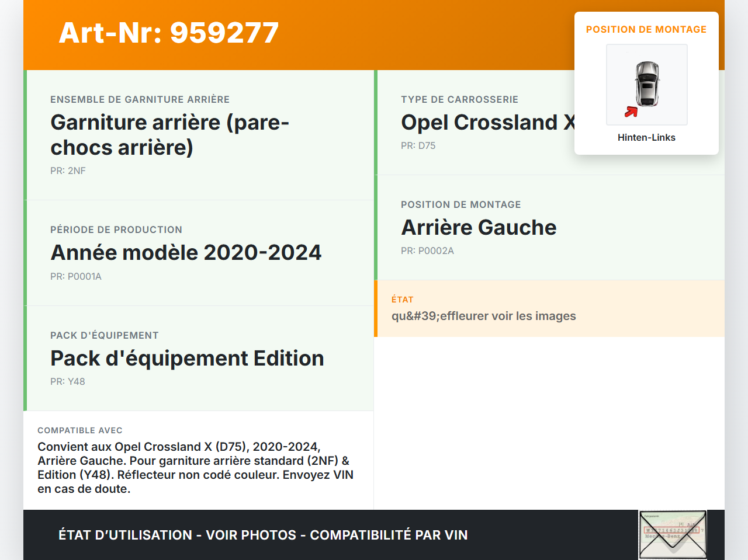Click the PR: 2NF code
Image resolution: width=748 pixels, height=560 pixels.
click(x=68, y=171)
